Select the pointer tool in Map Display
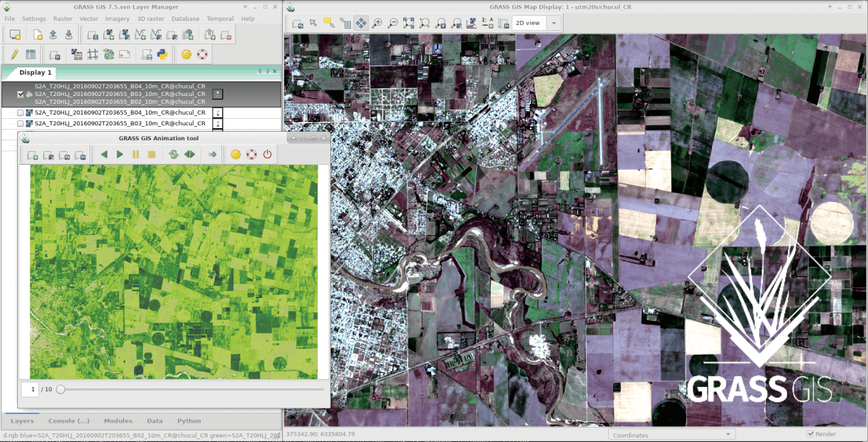Image resolution: width=868 pixels, height=442 pixels. (x=313, y=23)
